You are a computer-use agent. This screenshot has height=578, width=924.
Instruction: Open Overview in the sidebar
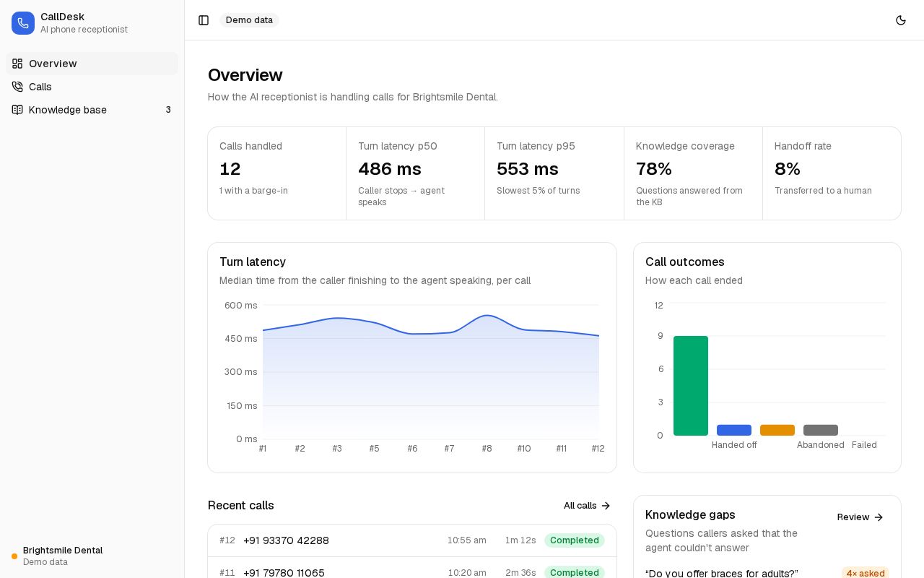tap(92, 64)
